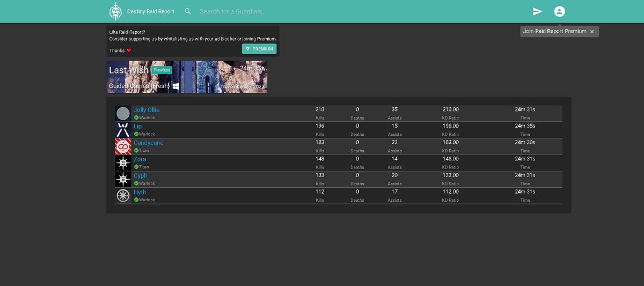Open Cyph's profile link
The width and height of the screenshot is (644, 286).
[140, 175]
